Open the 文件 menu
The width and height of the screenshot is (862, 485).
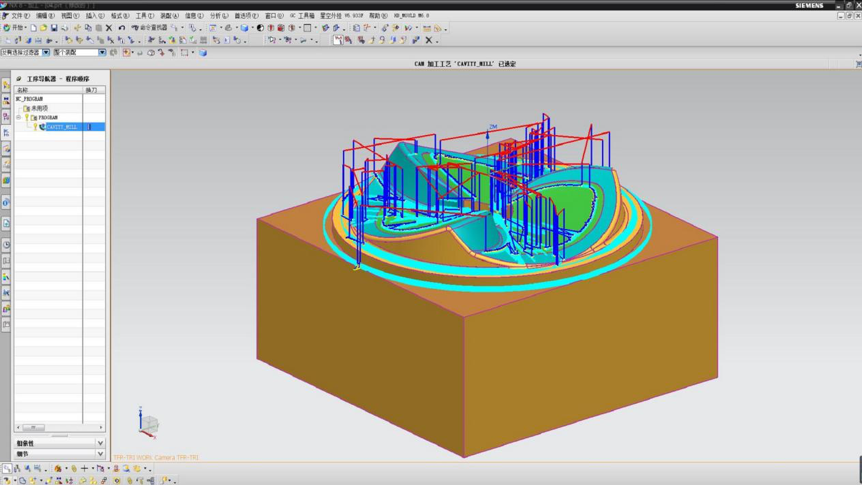(x=21, y=15)
